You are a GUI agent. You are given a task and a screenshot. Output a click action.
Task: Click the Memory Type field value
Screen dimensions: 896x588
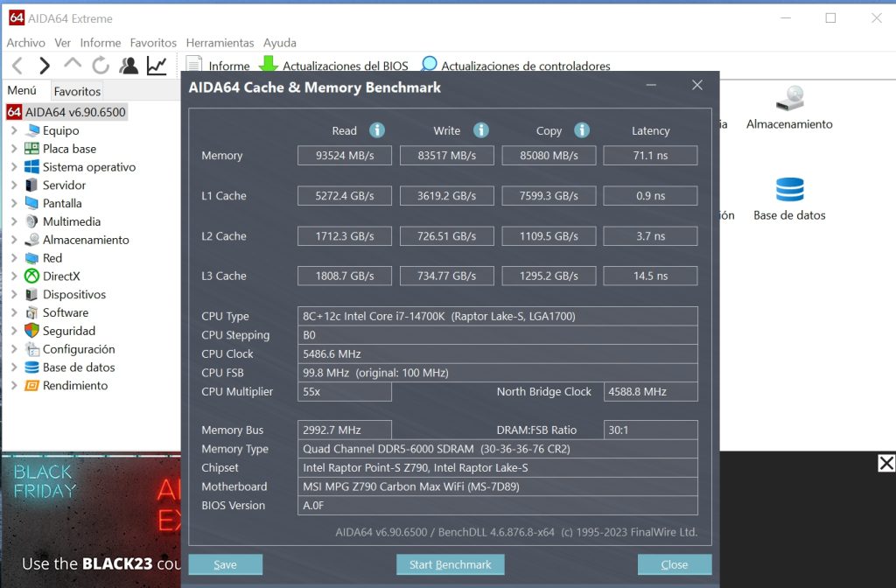coord(497,449)
